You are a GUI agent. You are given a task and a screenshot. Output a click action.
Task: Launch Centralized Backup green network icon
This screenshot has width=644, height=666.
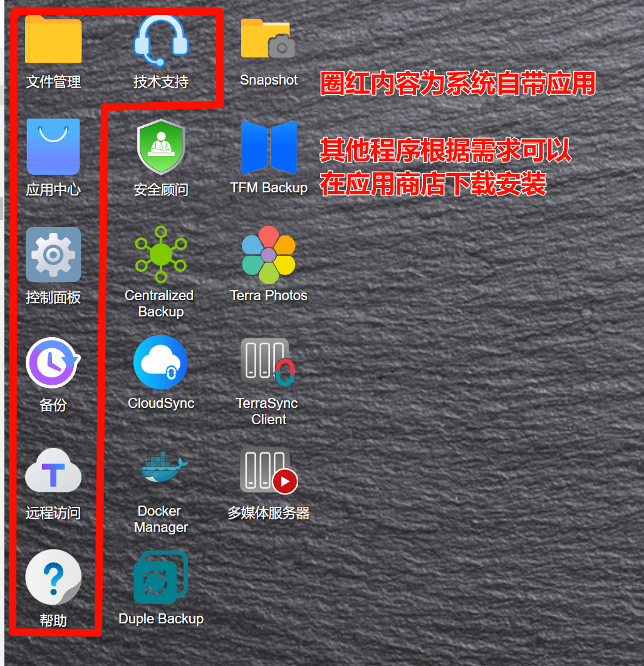[161, 254]
